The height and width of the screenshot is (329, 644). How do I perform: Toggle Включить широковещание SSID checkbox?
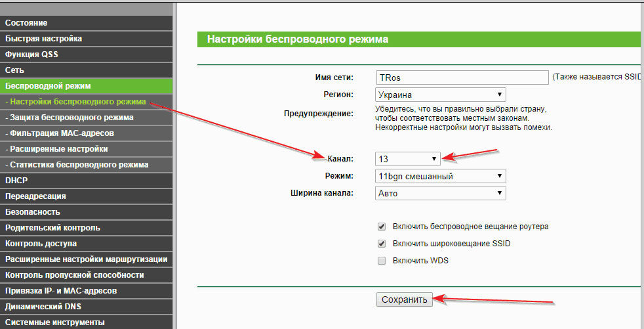(382, 244)
